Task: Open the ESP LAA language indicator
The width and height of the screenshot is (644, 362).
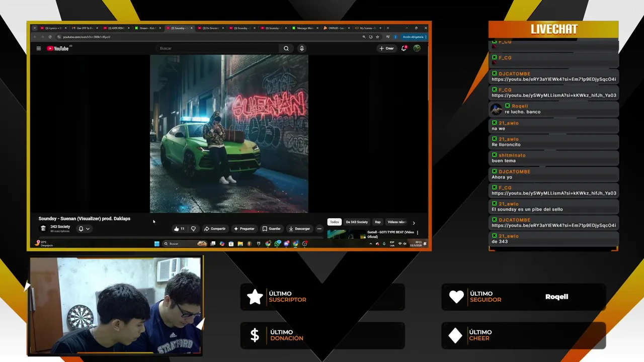Action: (392, 243)
